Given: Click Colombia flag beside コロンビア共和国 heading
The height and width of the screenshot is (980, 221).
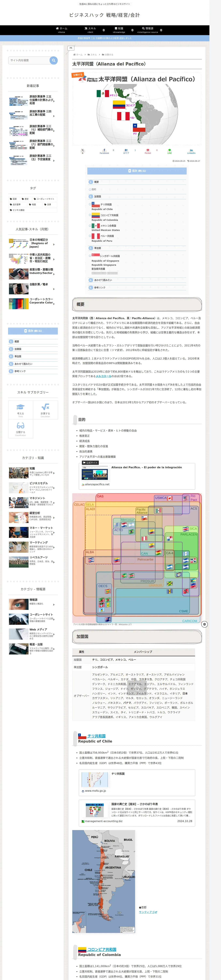Looking at the screenshot, I should coord(82,950).
